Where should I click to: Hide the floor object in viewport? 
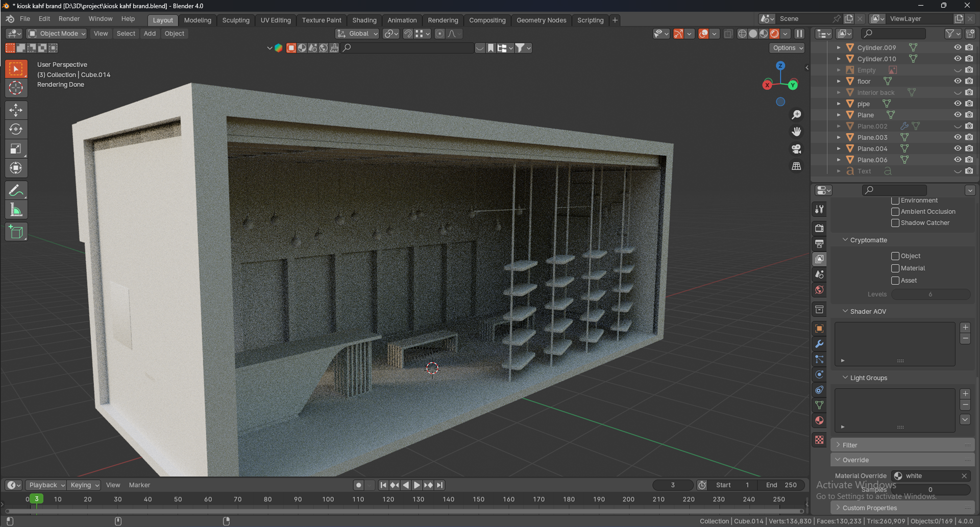click(958, 81)
